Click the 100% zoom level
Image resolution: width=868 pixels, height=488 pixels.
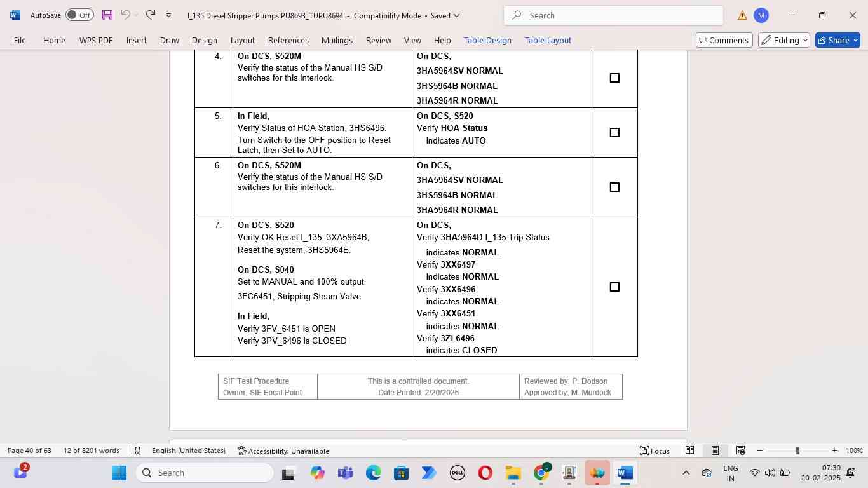pyautogui.click(x=854, y=451)
